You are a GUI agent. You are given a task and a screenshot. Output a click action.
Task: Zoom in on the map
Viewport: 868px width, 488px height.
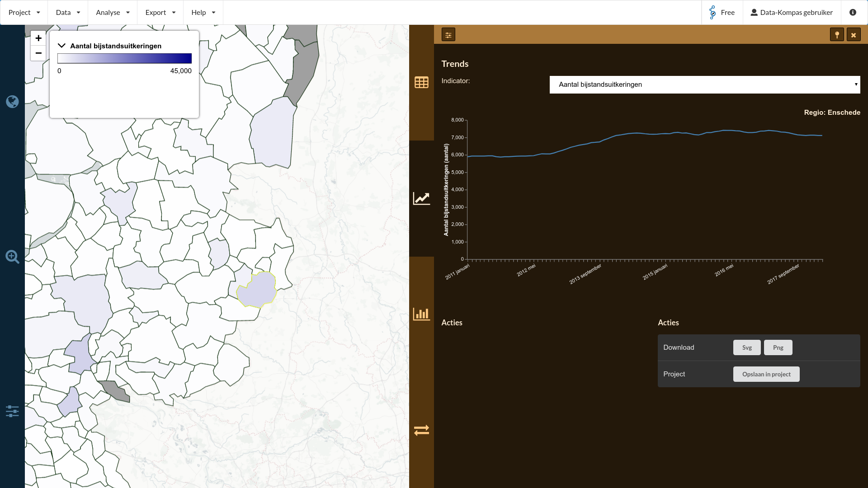pyautogui.click(x=38, y=38)
